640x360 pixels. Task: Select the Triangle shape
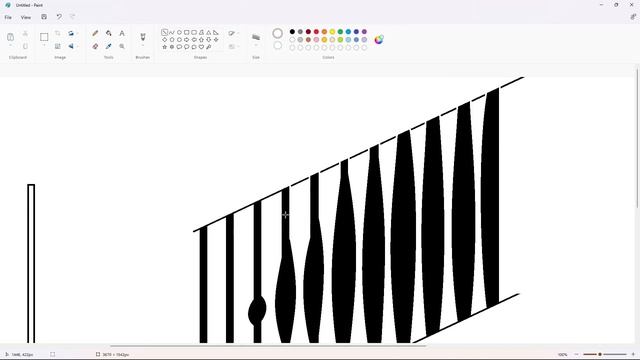[209, 32]
